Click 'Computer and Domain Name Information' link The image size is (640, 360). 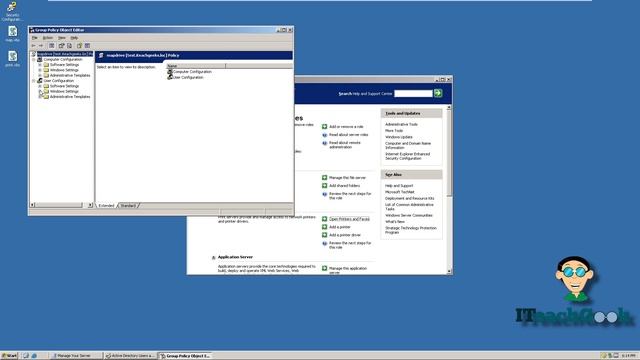tap(408, 146)
